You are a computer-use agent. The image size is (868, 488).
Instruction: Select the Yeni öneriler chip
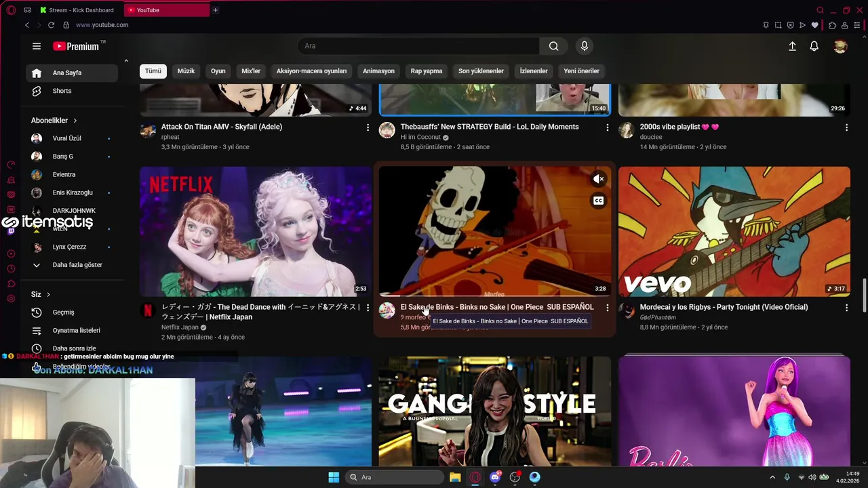(x=581, y=71)
